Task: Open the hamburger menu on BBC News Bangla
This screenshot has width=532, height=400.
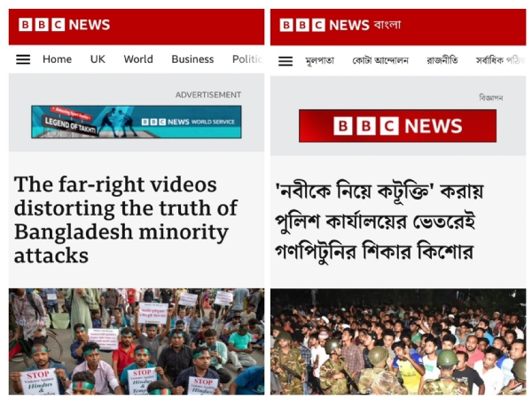Action: coord(286,61)
